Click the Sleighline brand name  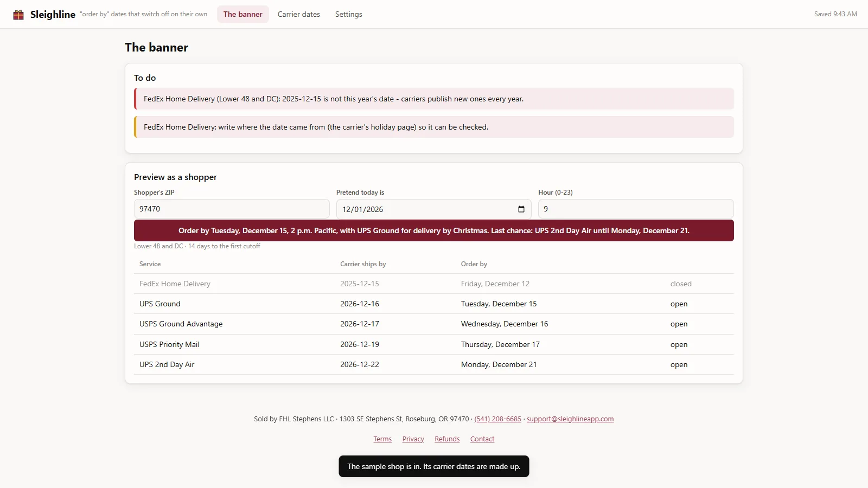(53, 15)
